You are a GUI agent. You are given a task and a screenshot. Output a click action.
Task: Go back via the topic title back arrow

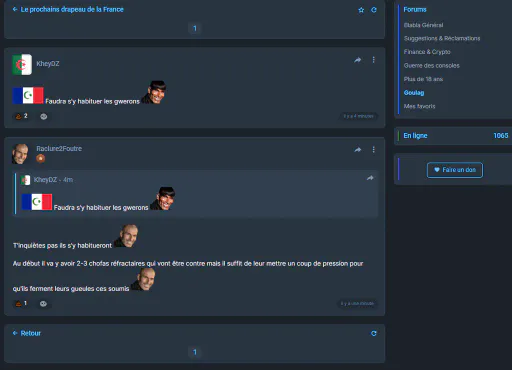tap(15, 9)
